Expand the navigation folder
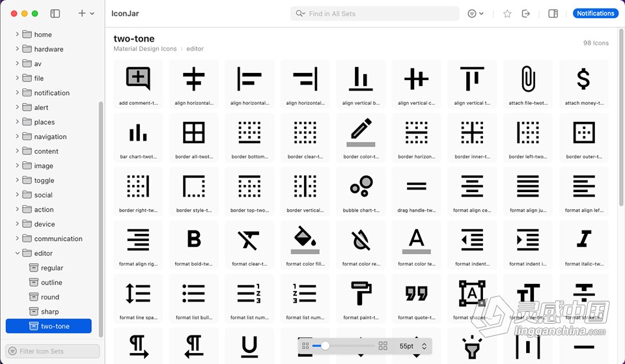Viewport: 625px width, 364px height. [x=17, y=136]
